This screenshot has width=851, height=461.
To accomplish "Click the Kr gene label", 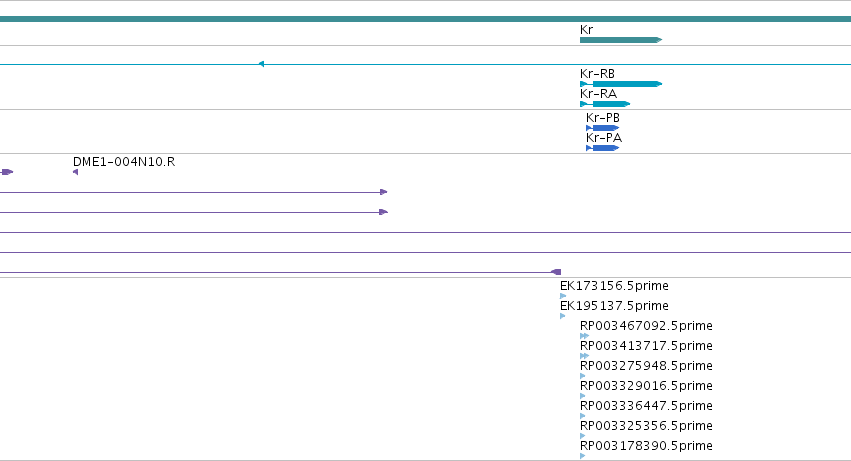I will 586,29.
